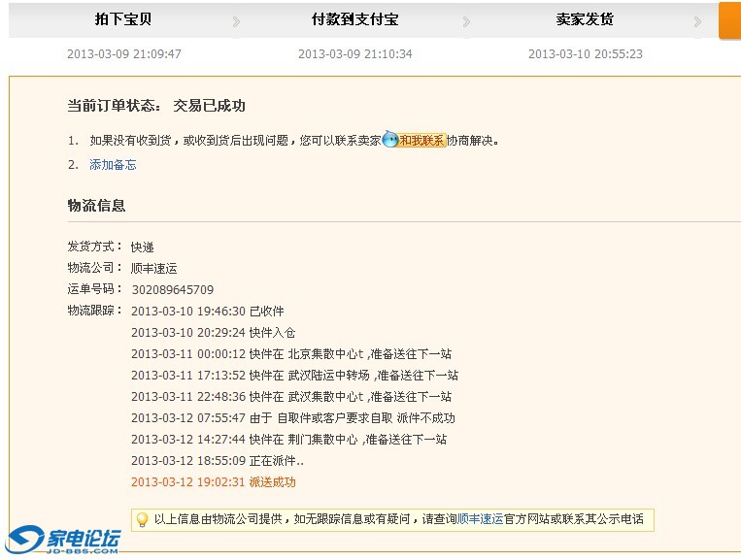Click the Wangwang chat icon beside 和我联系

click(x=389, y=140)
